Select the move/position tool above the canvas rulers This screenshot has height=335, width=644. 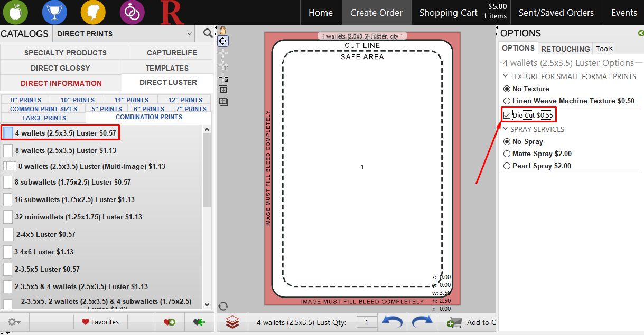click(x=222, y=41)
